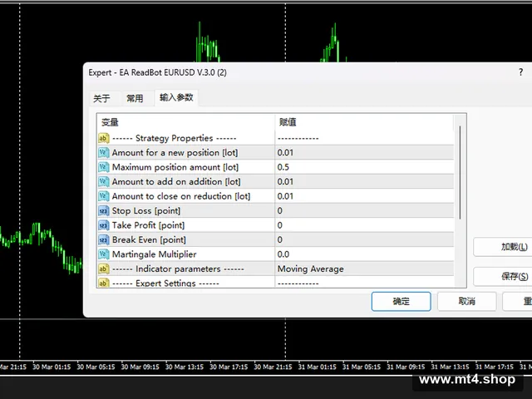532x399 pixels.
Task: Click the Break Even integer icon
Action: click(103, 240)
